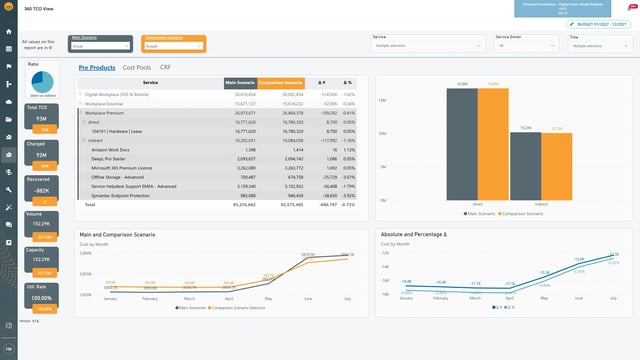Open the Service Owner filter dropdown

(526, 46)
